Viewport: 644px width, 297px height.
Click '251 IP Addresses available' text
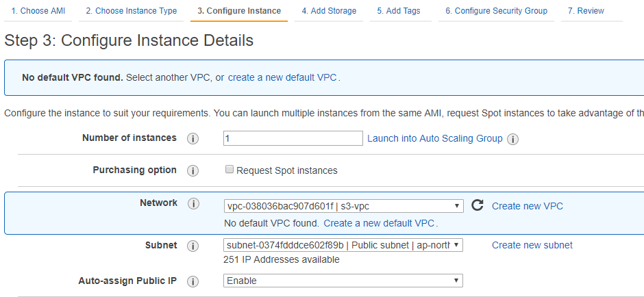[x=282, y=259]
